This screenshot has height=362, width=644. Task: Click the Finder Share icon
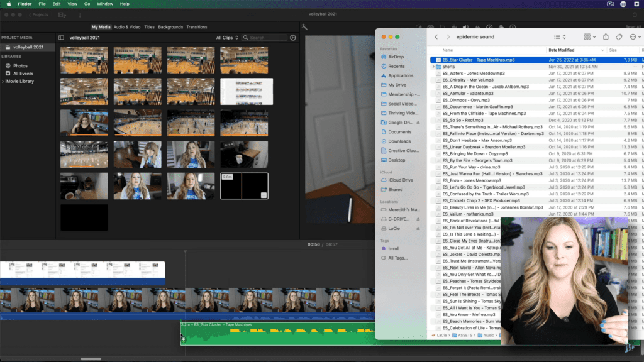606,36
